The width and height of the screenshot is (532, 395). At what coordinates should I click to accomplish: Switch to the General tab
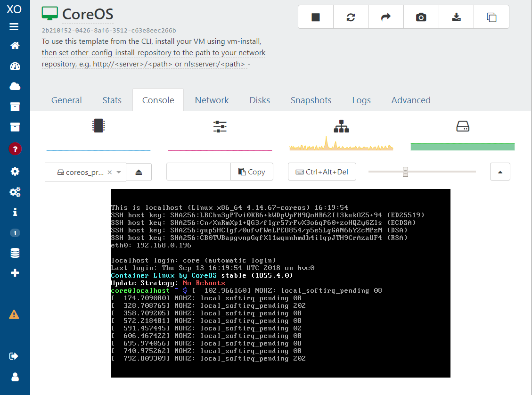click(66, 100)
